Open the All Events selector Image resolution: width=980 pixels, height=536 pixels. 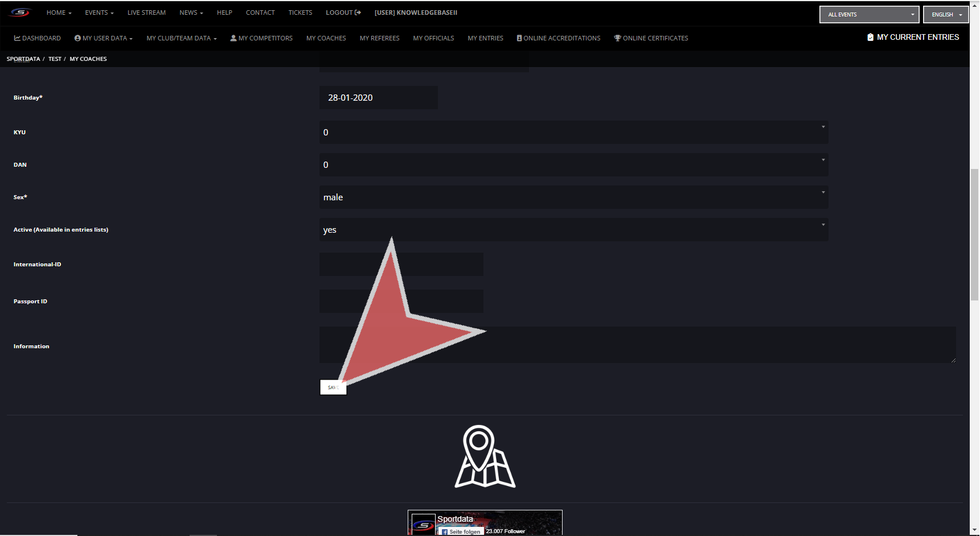tap(869, 14)
